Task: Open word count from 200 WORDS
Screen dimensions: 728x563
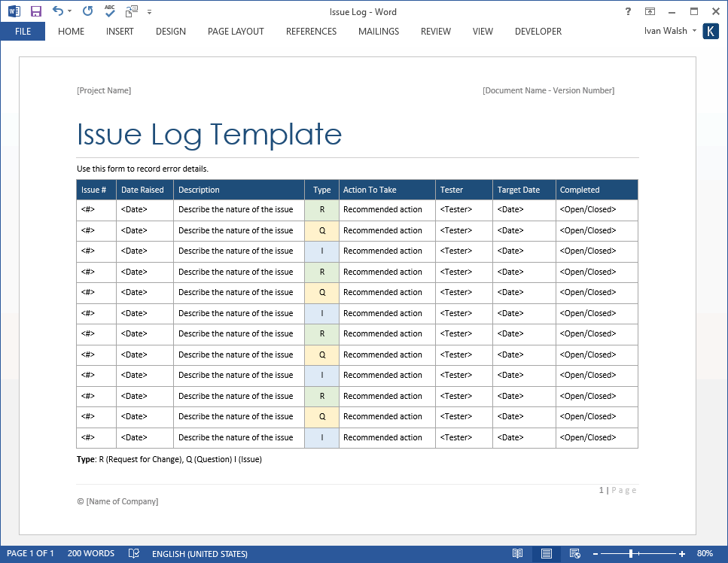Action: coord(90,553)
